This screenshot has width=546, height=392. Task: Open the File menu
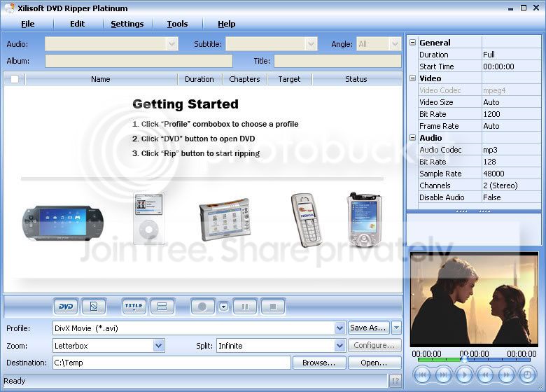pyautogui.click(x=27, y=24)
